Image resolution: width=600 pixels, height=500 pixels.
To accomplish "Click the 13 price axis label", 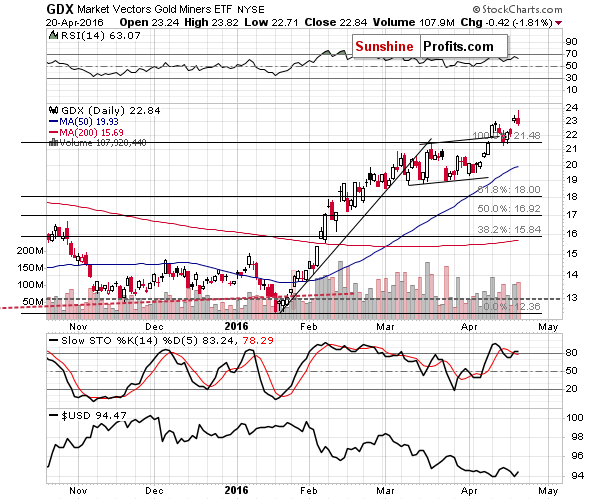I will [571, 298].
